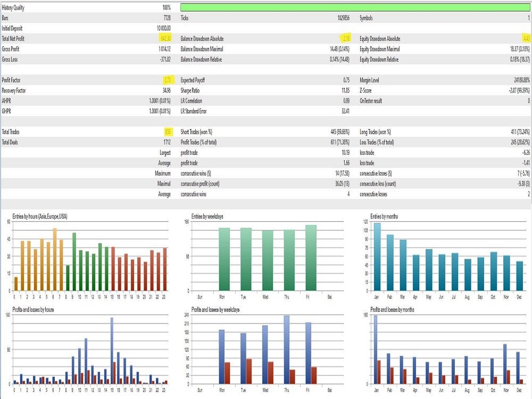Select the highlighted Total Trades value
Viewport: 532px width, 399px height.
click(168, 131)
